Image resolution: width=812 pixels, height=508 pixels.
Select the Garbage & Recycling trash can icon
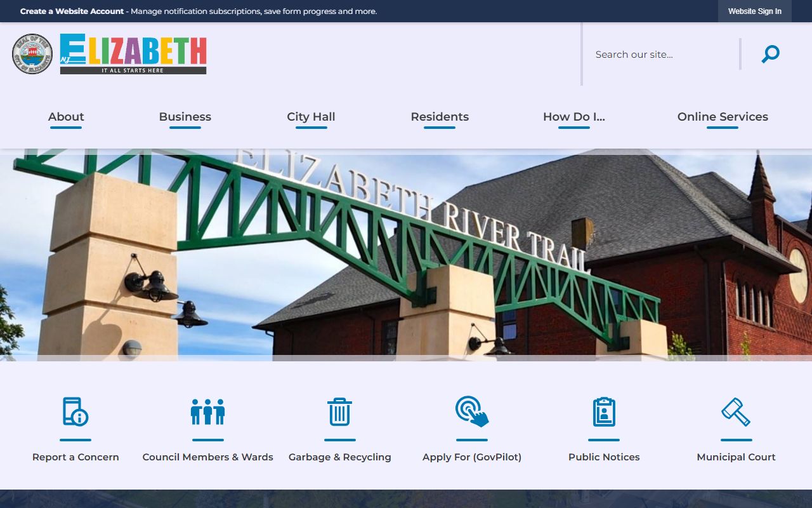tap(339, 411)
